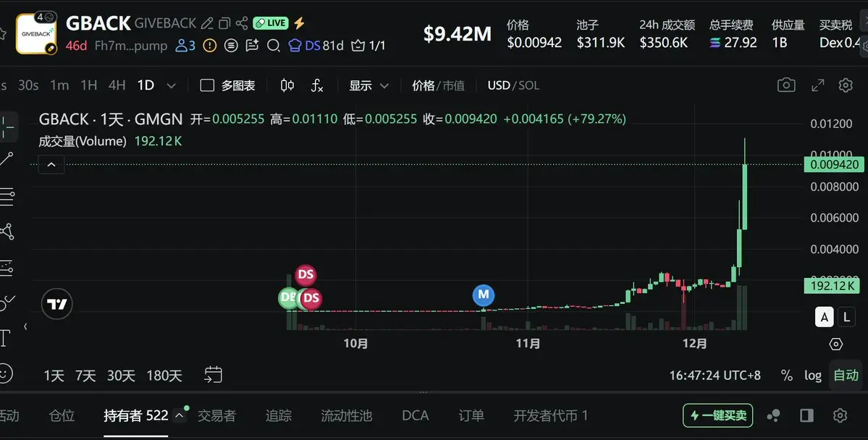Viewport: 868px width, 440px height.
Task: Select the text T drawing tool
Action: pos(4,338)
